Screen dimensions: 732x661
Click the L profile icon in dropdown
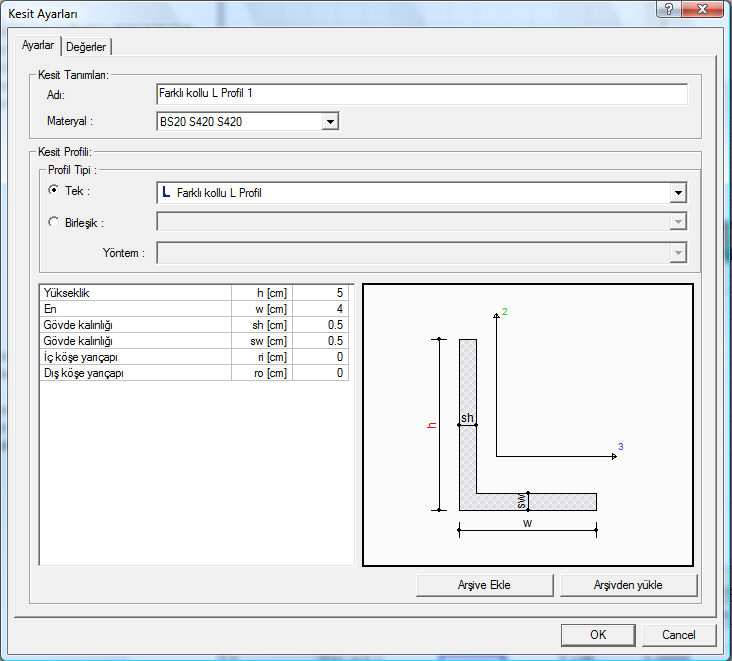pyautogui.click(x=166, y=192)
